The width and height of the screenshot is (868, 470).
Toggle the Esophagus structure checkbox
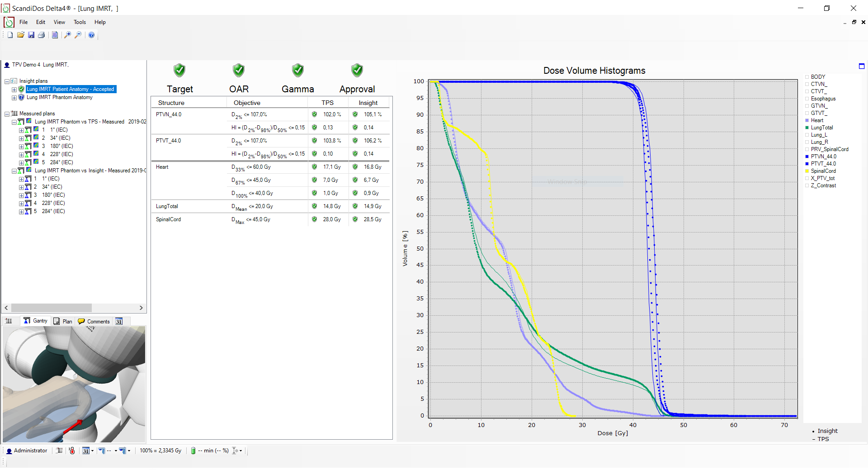click(807, 99)
